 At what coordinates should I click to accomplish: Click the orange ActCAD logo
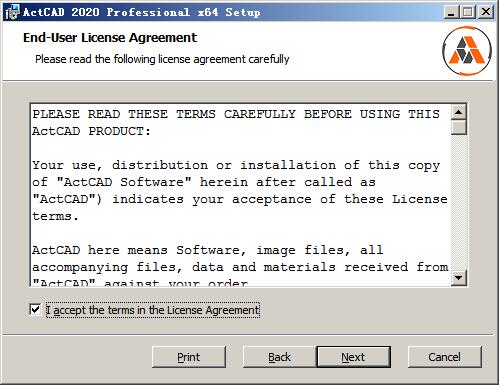(x=467, y=51)
